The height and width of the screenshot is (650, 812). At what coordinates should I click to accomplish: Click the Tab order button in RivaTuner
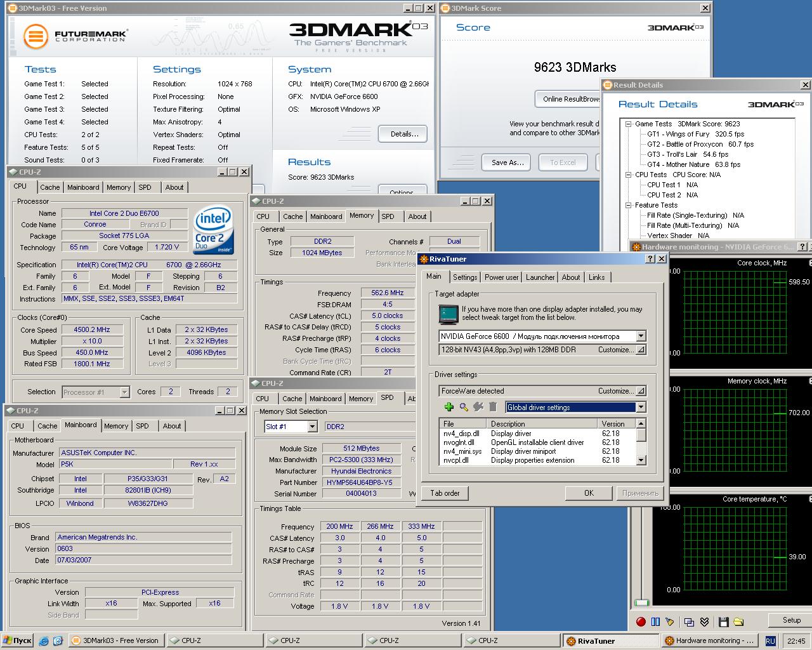[445, 493]
